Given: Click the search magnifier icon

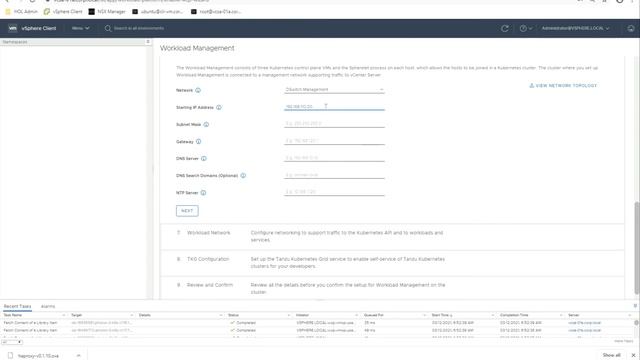Looking at the screenshot, I should tap(108, 28).
